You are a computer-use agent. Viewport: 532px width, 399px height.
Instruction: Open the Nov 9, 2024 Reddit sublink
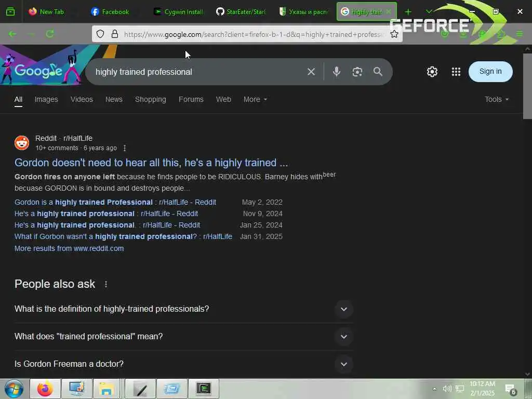106,214
